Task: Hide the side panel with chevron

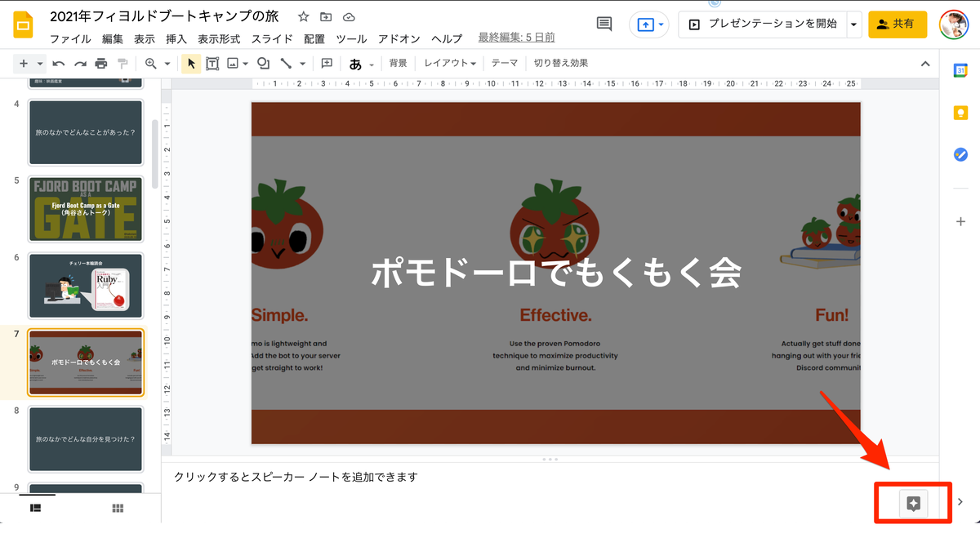Action: (x=960, y=502)
